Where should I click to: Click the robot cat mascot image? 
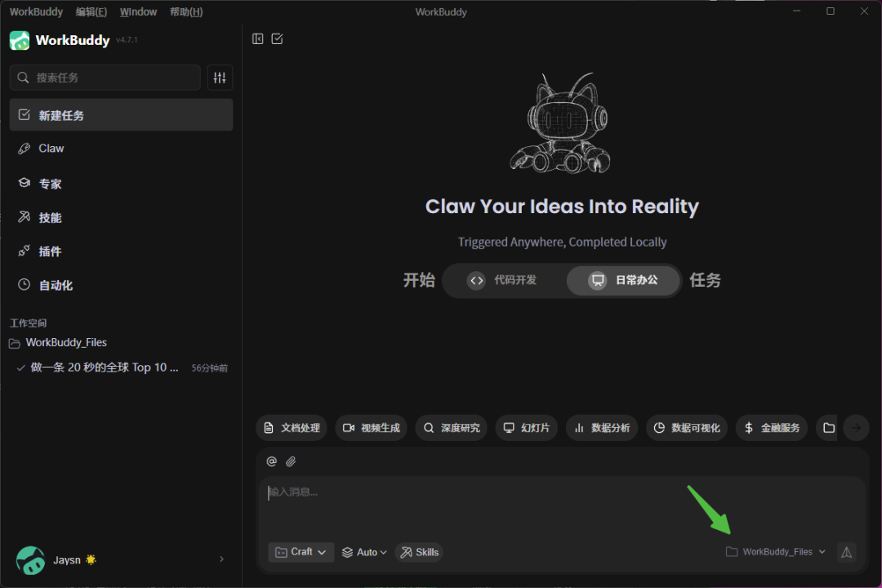(560, 123)
